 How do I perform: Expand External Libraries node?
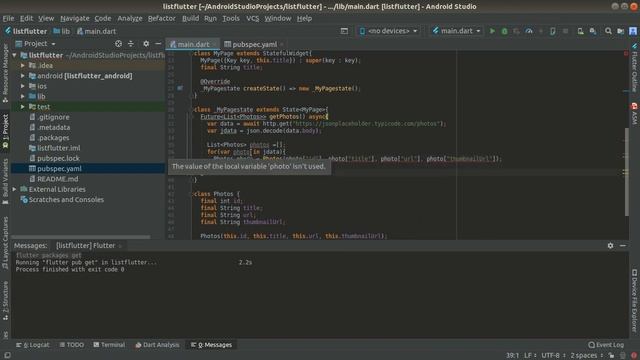(15, 189)
